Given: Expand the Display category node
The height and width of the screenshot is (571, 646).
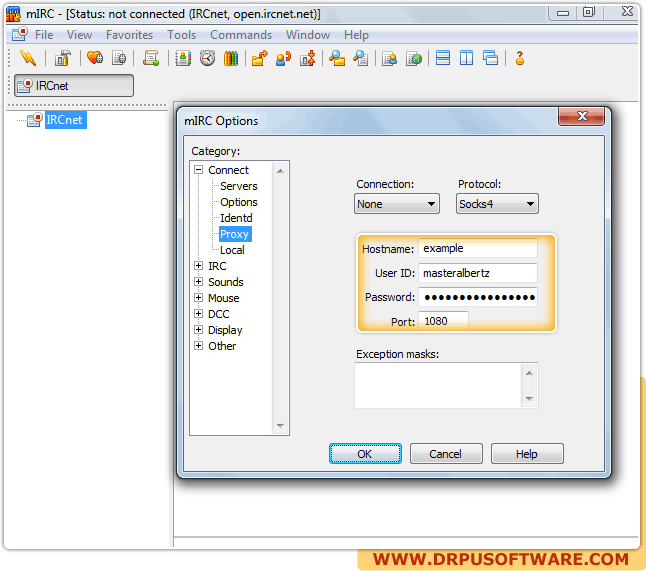Looking at the screenshot, I should (x=199, y=330).
